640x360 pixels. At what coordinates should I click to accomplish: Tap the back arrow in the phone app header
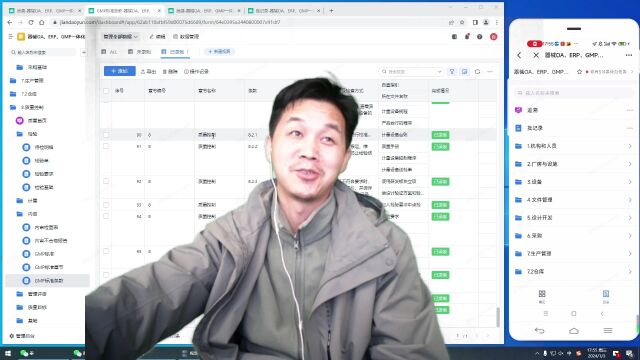519,55
